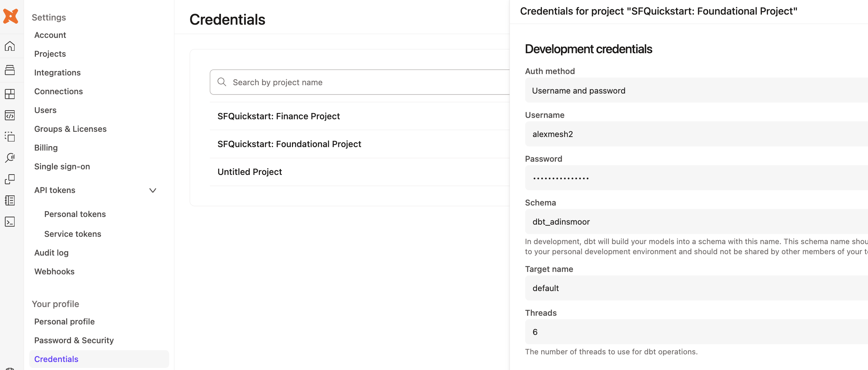Open the terminal prompt icon
The image size is (868, 370).
[x=10, y=222]
